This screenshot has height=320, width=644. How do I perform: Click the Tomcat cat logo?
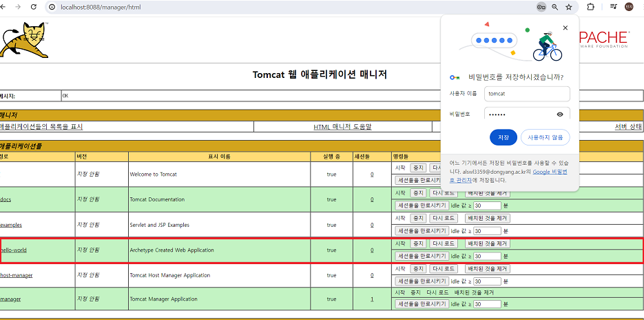click(x=25, y=40)
